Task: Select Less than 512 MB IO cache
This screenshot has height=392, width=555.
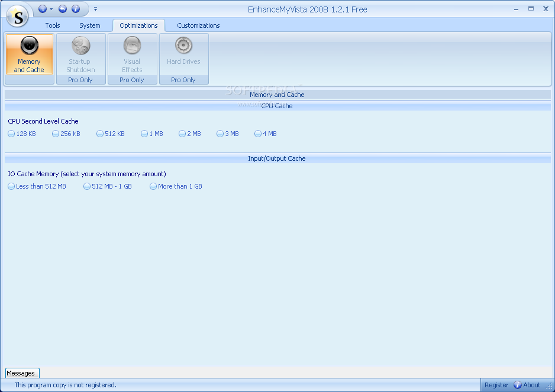Action: point(37,186)
